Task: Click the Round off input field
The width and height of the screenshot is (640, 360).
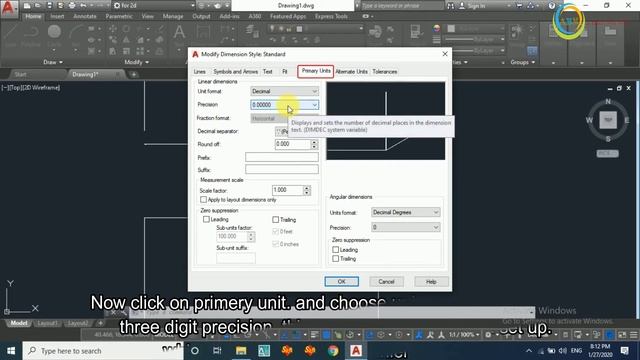Action: coord(292,144)
